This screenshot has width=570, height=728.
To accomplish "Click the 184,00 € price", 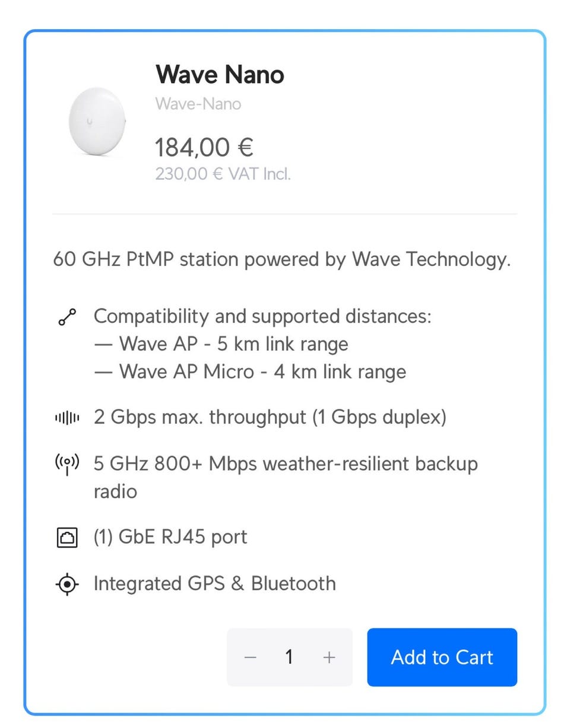I will coord(204,147).
